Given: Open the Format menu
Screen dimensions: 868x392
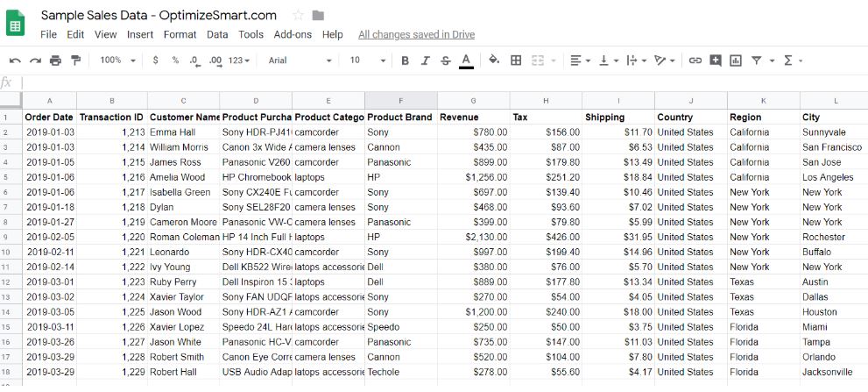Looking at the screenshot, I should [x=180, y=34].
